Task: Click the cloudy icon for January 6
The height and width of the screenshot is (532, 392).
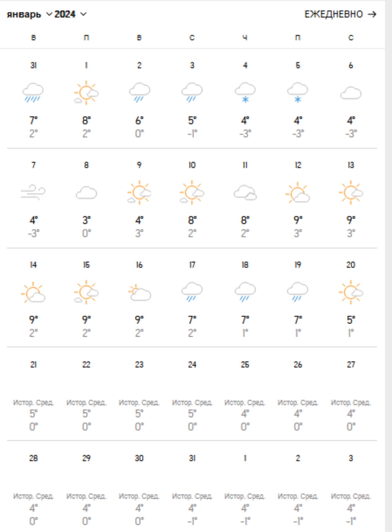Action: pyautogui.click(x=351, y=93)
